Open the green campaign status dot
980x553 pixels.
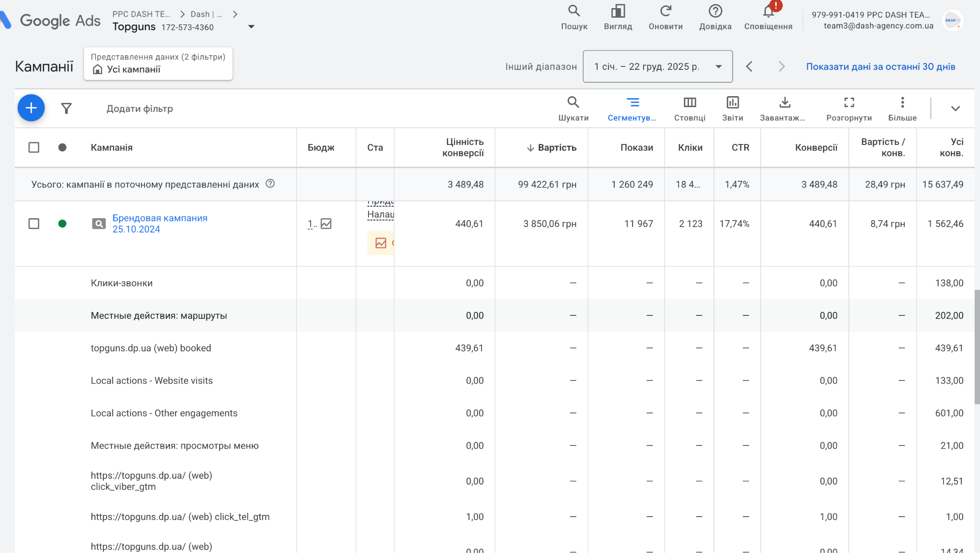coord(62,223)
